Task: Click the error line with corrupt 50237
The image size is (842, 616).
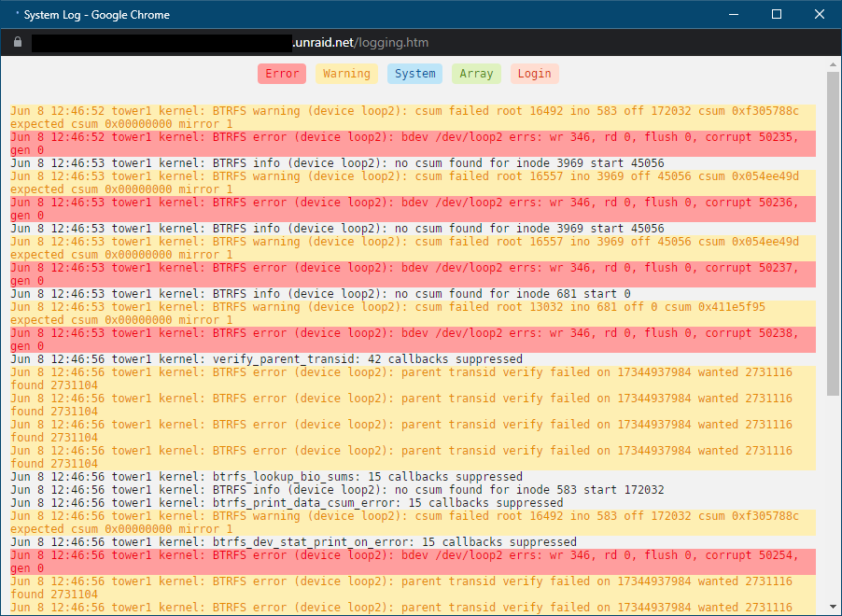Action: (x=413, y=274)
